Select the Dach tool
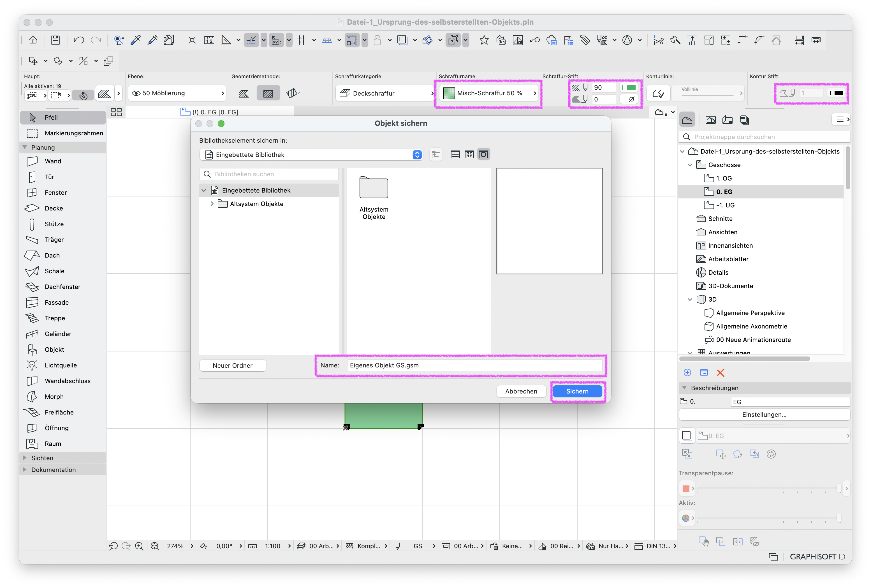Viewport: 871px width, 588px height. [62, 255]
